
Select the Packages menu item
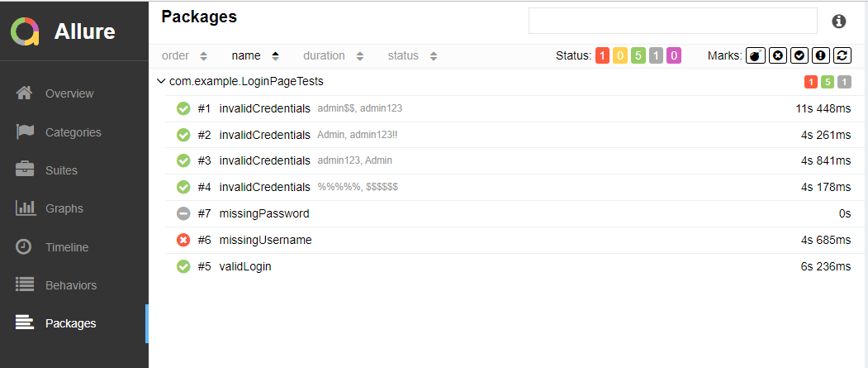click(70, 323)
